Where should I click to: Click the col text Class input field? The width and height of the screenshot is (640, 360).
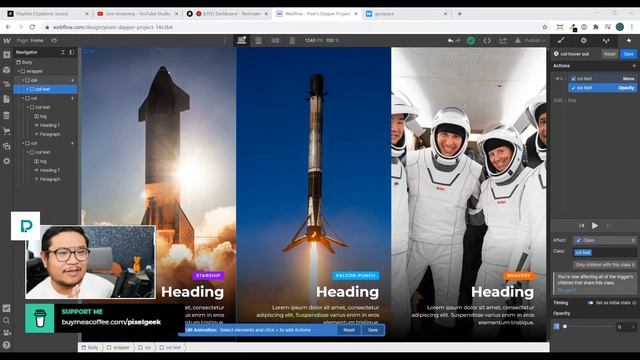click(604, 252)
